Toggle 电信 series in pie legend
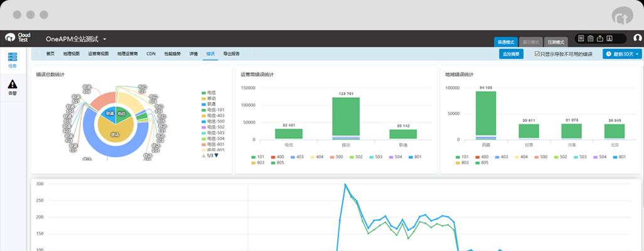This screenshot has width=644, height=251. pyautogui.click(x=208, y=93)
